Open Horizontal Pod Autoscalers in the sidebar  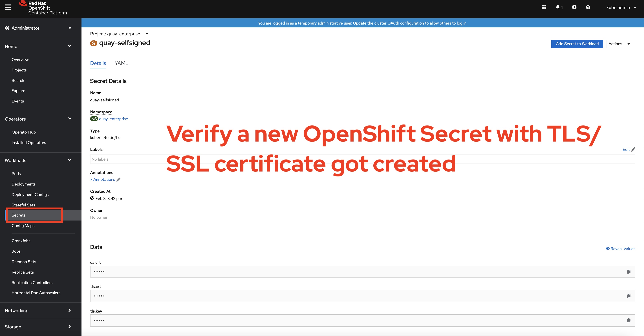click(x=36, y=293)
